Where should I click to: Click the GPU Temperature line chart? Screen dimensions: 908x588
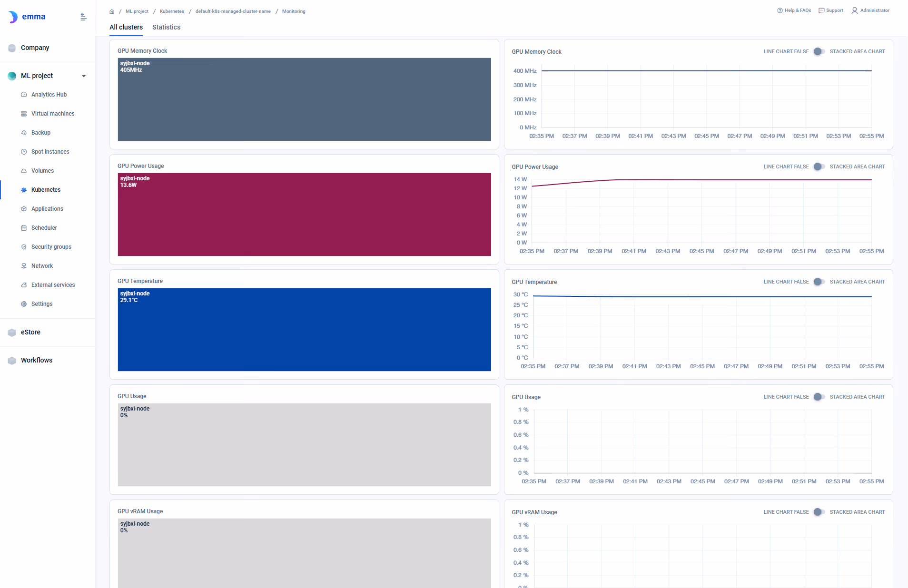point(702,326)
